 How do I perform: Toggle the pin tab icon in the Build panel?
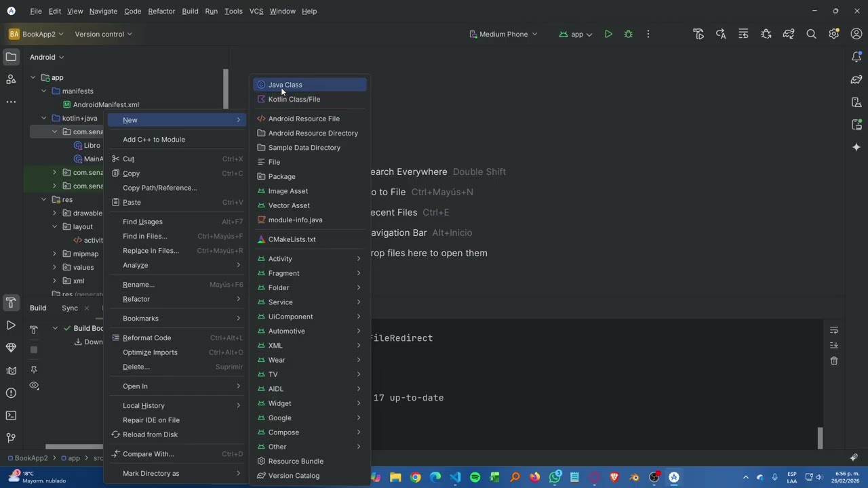[34, 369]
